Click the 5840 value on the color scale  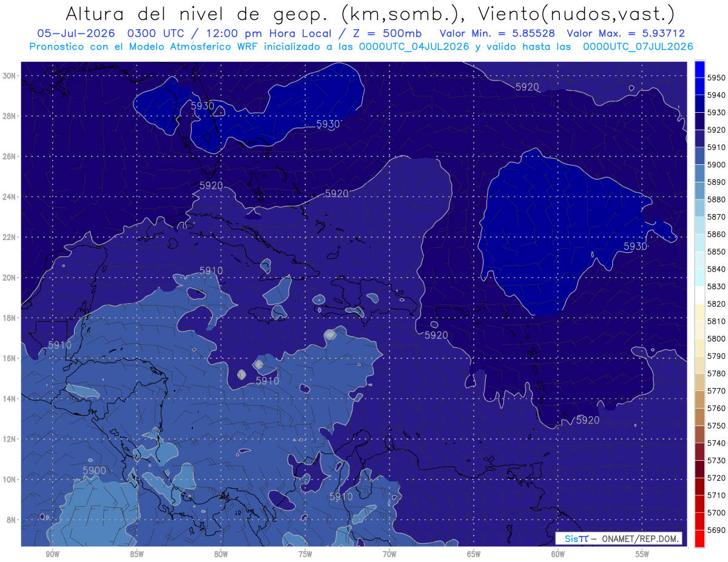[x=716, y=269]
